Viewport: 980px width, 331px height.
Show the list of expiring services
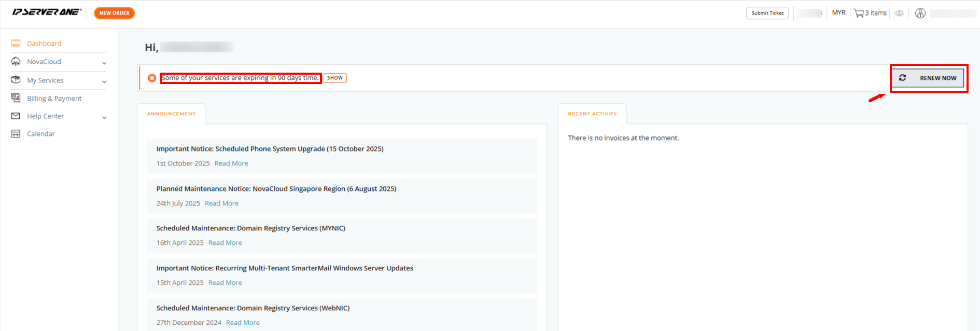tap(334, 78)
